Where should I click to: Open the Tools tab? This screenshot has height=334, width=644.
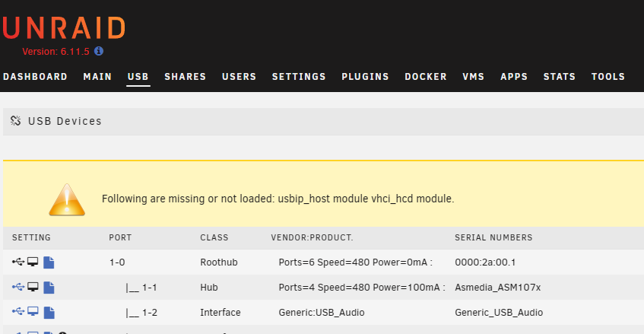608,77
